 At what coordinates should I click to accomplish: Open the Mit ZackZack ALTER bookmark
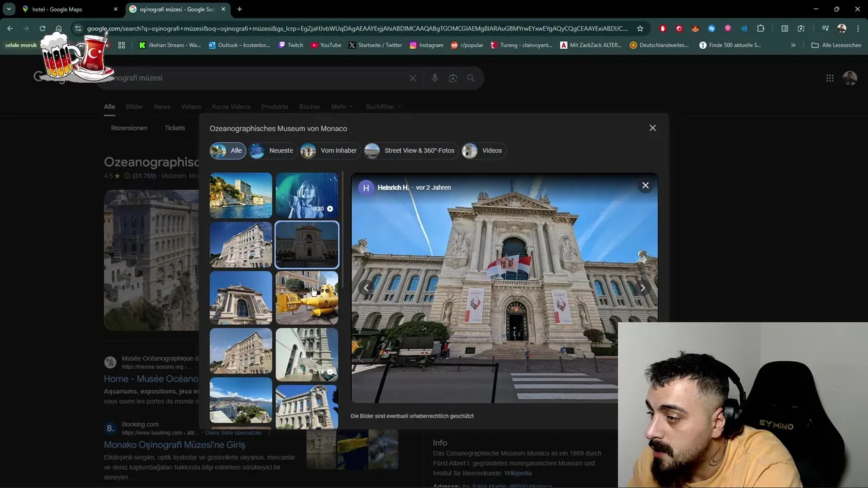591,45
